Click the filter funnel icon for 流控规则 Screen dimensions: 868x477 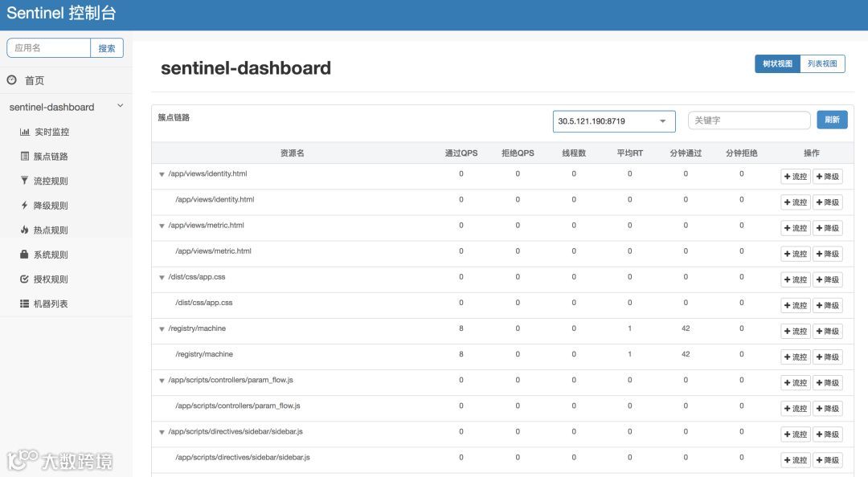24,181
